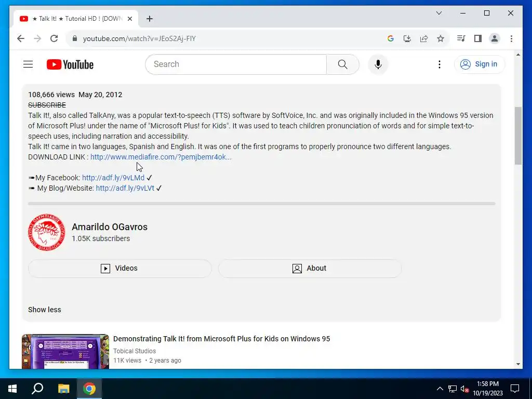The width and height of the screenshot is (532, 399).
Task: Open Amarildo OGavros channel name
Action: click(x=110, y=227)
